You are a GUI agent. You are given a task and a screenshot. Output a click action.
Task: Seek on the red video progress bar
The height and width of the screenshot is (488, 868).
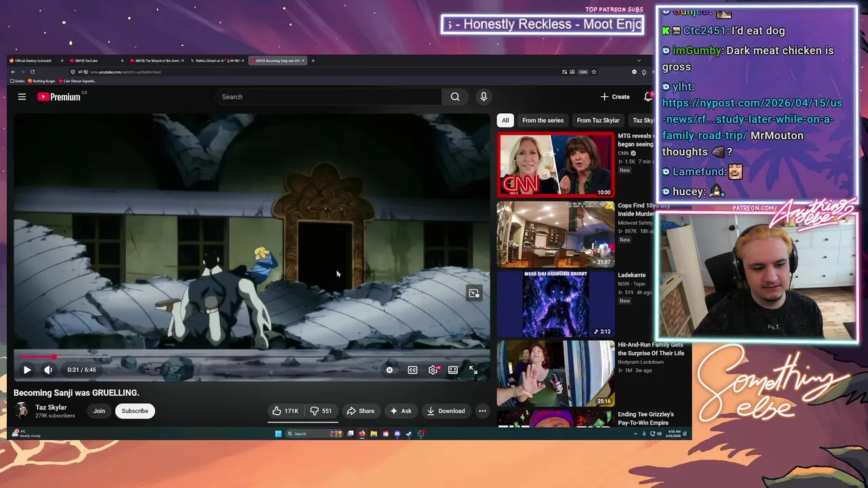(x=252, y=357)
